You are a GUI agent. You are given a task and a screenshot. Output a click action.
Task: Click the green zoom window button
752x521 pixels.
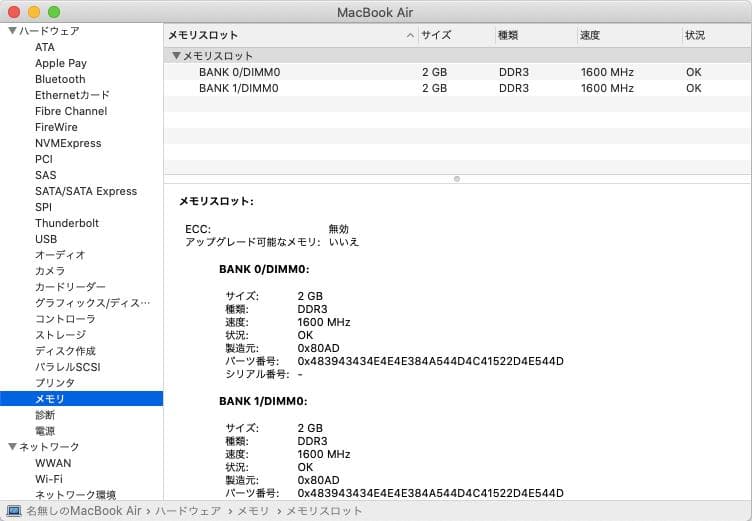click(54, 12)
